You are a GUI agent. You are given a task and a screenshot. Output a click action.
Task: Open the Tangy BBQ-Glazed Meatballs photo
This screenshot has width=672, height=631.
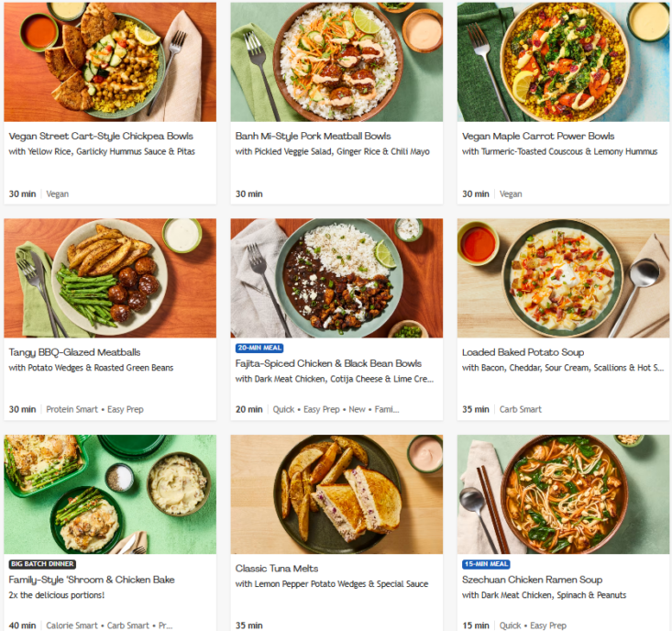tap(110, 278)
